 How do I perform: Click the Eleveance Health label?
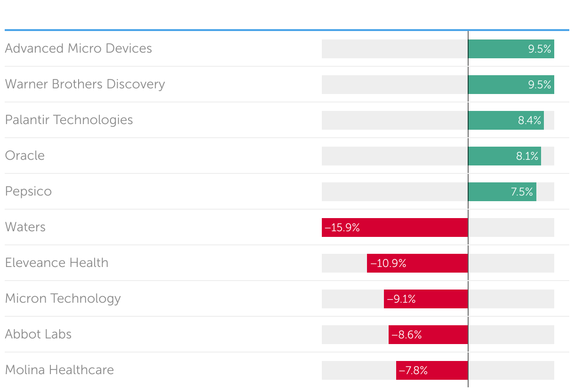pyautogui.click(x=56, y=263)
